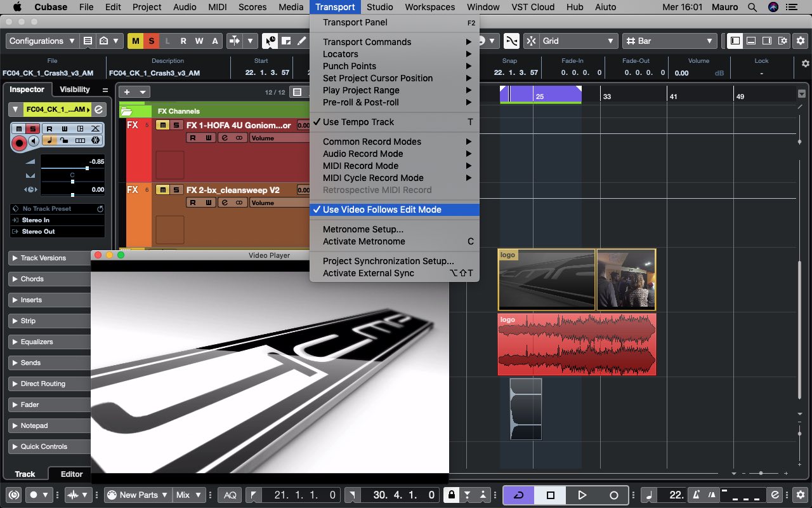Open the Configurations dropdown
Image resolution: width=812 pixels, height=508 pixels.
coord(43,41)
